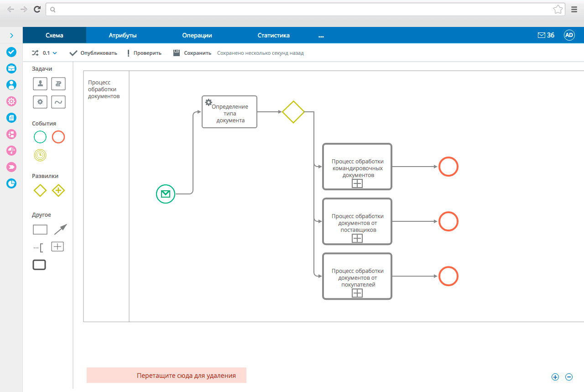The height and width of the screenshot is (392, 584).
Task: Expand the left sidebar with chevron
Action: coord(11,36)
